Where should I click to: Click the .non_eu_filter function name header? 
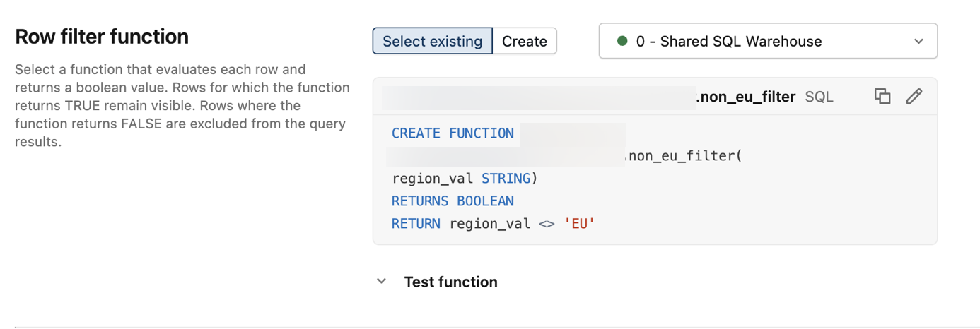(x=745, y=97)
